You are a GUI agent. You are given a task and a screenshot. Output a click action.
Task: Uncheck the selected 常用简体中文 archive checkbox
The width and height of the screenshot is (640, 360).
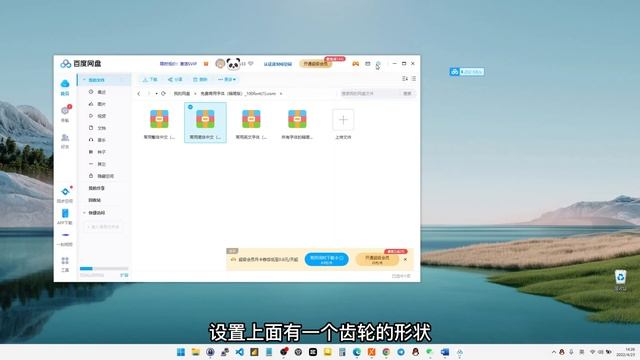[190, 107]
